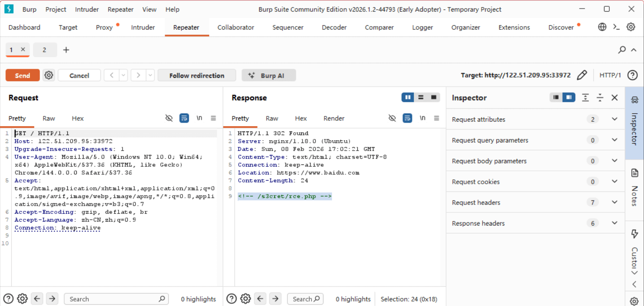Open the Render tab in Response
Screen dimensions: 644x306
click(334, 118)
